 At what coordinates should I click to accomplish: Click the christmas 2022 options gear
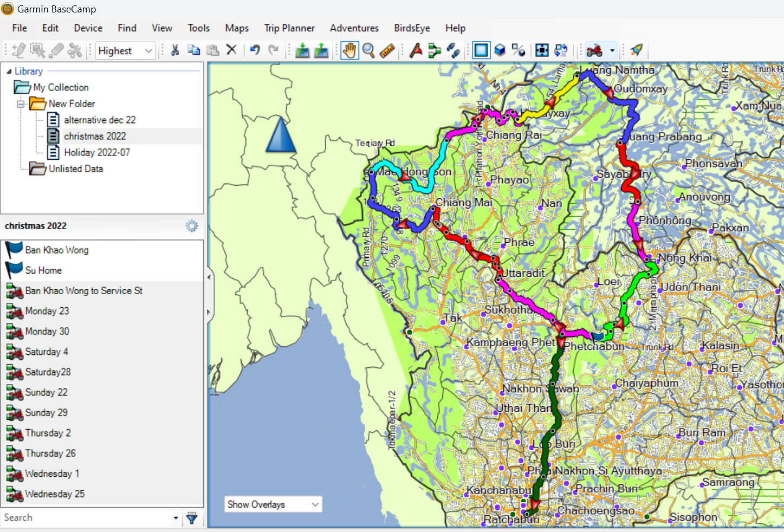192,226
